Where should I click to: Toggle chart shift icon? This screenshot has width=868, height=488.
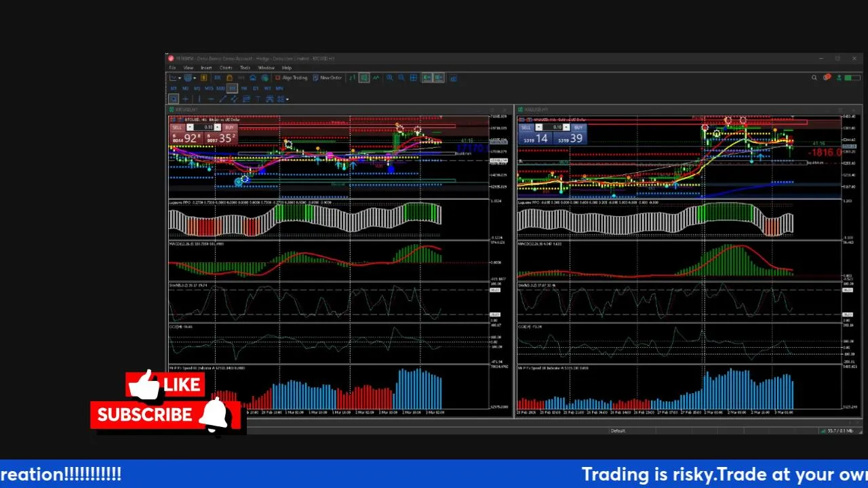pos(438,78)
